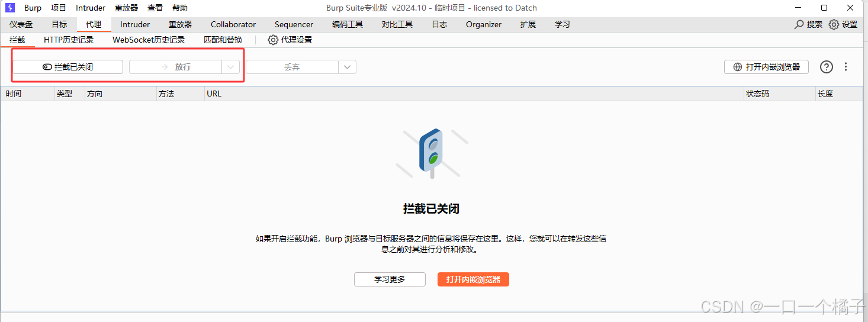Click the 放行 forward button

(175, 67)
